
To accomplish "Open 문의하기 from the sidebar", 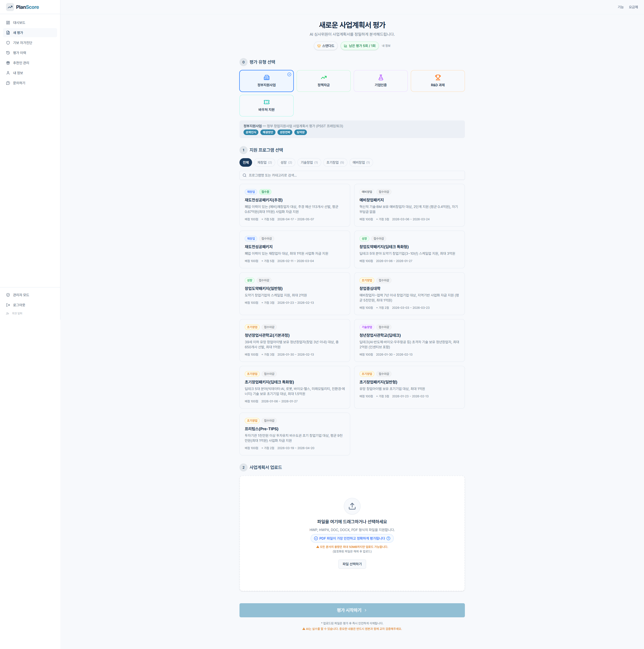I will pyautogui.click(x=19, y=83).
